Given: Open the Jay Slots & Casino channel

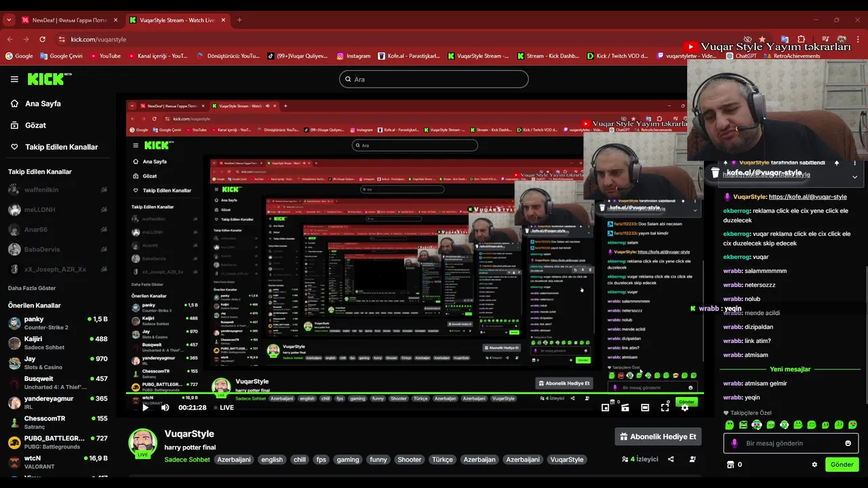Looking at the screenshot, I should [x=58, y=363].
